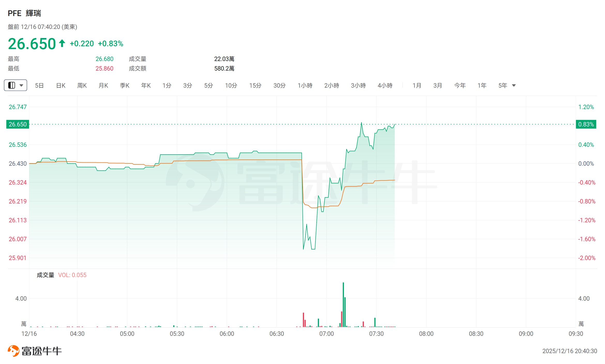Switch to the 月K chart
Image resolution: width=605 pixels, height=364 pixels.
(x=103, y=86)
